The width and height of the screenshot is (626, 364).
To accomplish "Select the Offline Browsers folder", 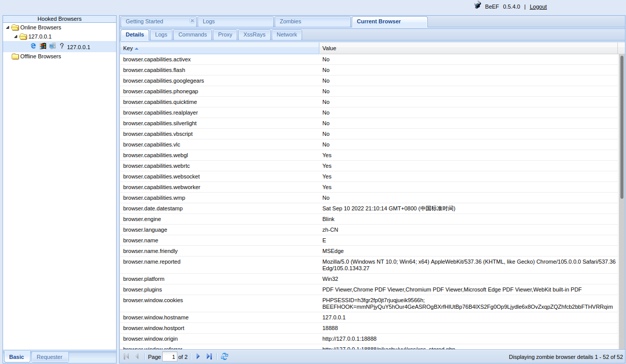I will 40,56.
